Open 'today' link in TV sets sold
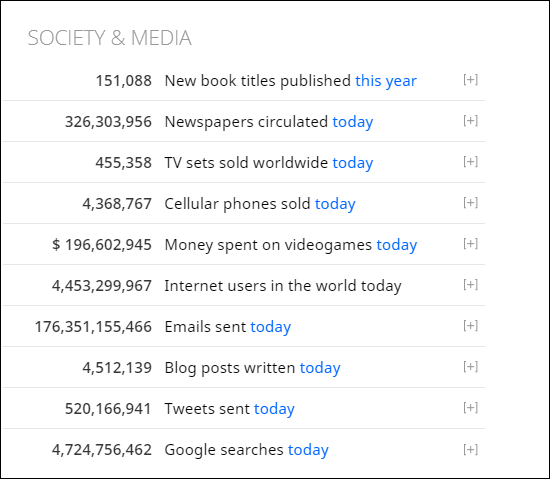This screenshot has width=550, height=479. [x=353, y=163]
